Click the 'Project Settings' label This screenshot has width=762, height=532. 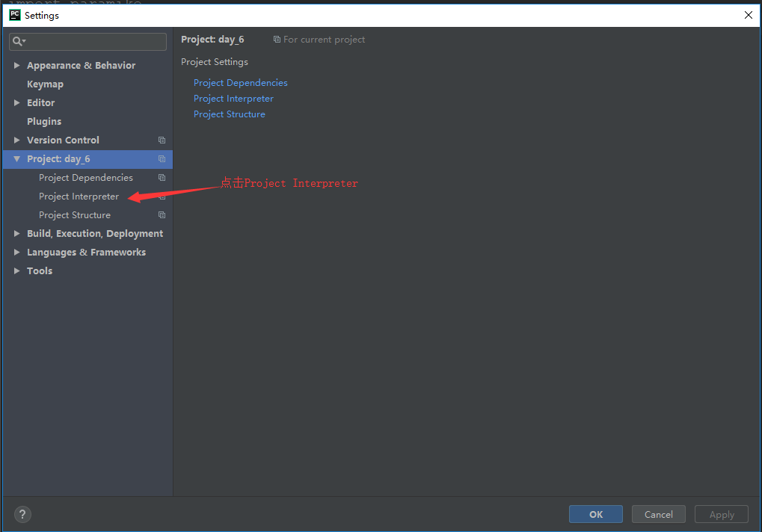215,62
